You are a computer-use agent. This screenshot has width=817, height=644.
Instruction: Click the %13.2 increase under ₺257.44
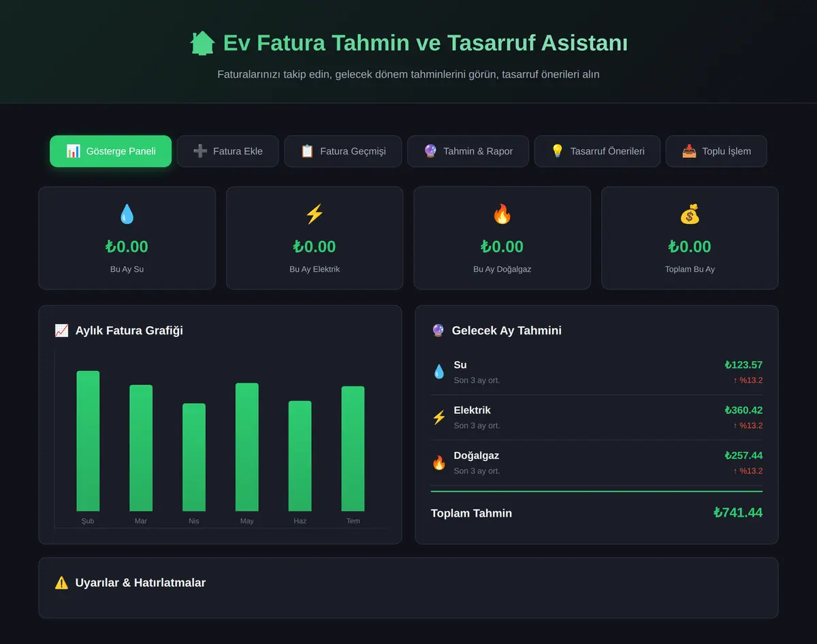click(748, 471)
